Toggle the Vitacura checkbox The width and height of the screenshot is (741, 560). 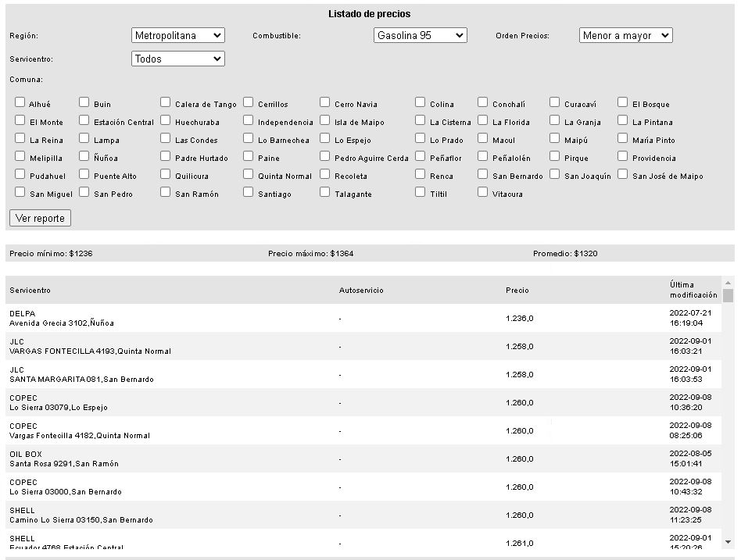pyautogui.click(x=483, y=192)
